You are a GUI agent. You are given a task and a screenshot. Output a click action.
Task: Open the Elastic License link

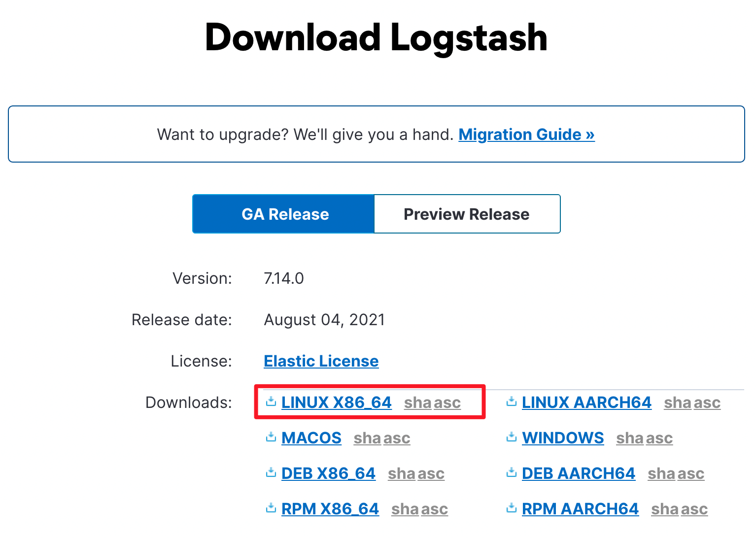(321, 361)
